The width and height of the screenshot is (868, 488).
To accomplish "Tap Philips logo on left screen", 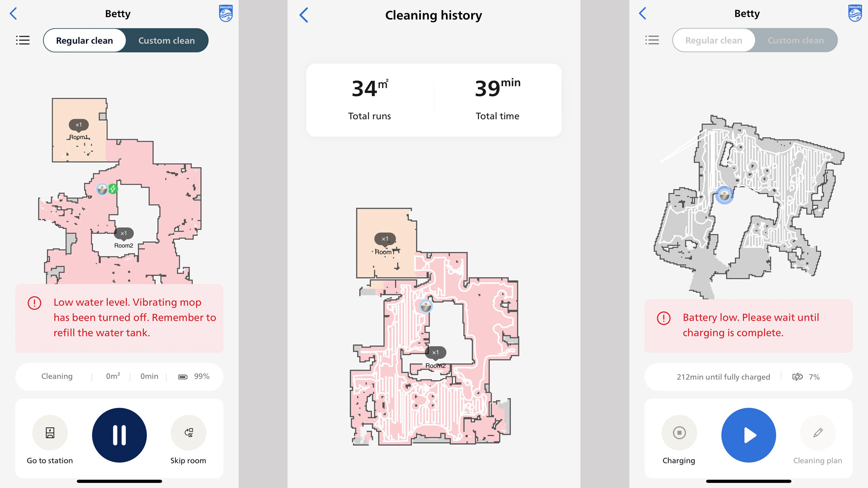I will point(225,13).
